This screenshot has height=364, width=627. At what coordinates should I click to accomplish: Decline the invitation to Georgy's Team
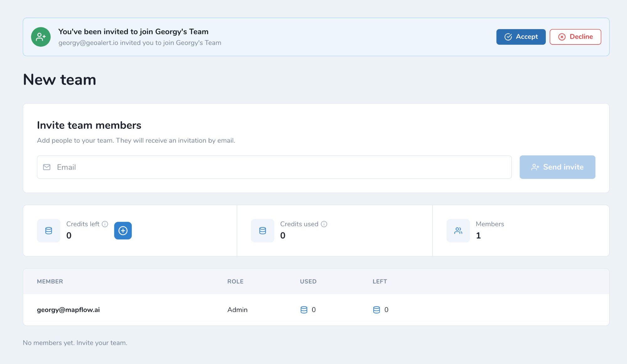click(x=575, y=37)
